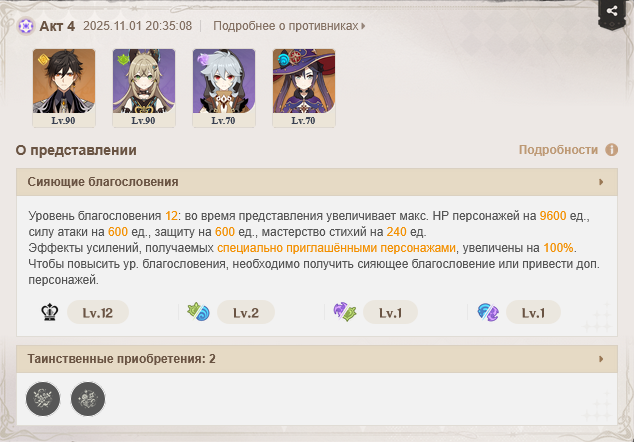Click the Electro-Dendro reaction icon
The height and width of the screenshot is (442, 634).
pos(344,312)
